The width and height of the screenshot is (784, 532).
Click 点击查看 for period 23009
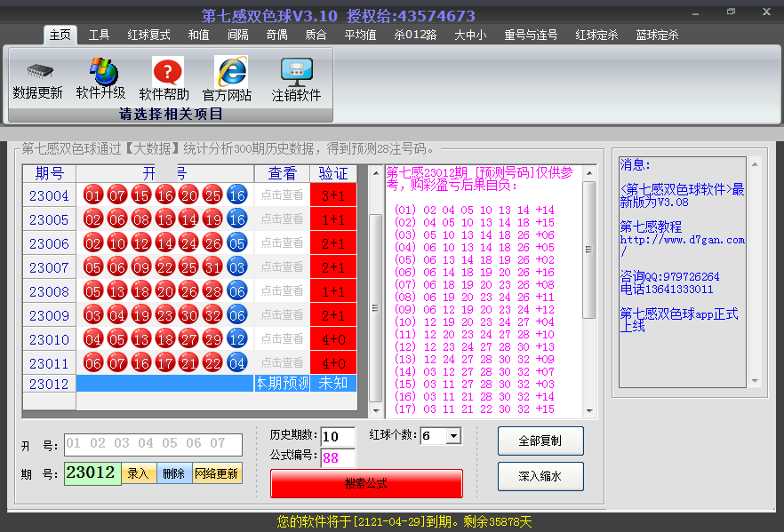pyautogui.click(x=282, y=314)
